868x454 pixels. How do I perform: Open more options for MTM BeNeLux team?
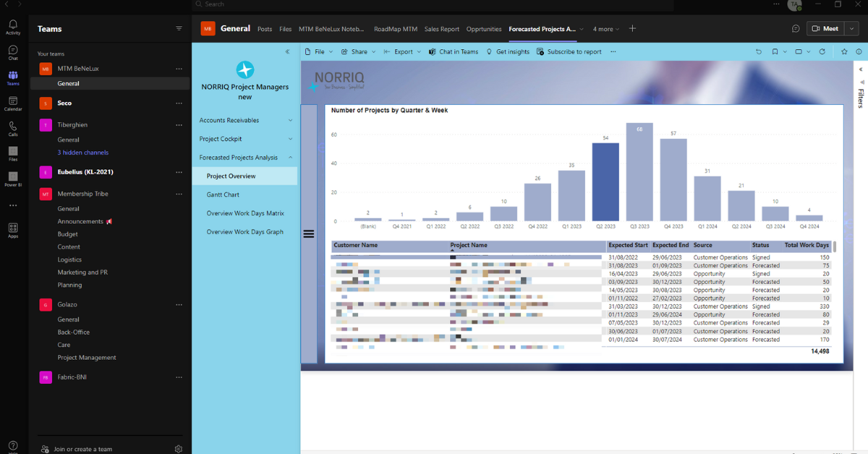(x=179, y=69)
